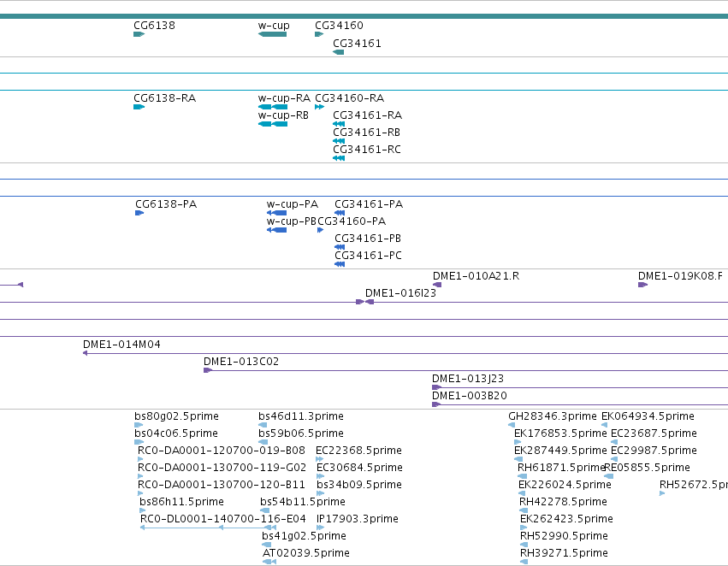Click protein CG34161-PA

coord(369,204)
